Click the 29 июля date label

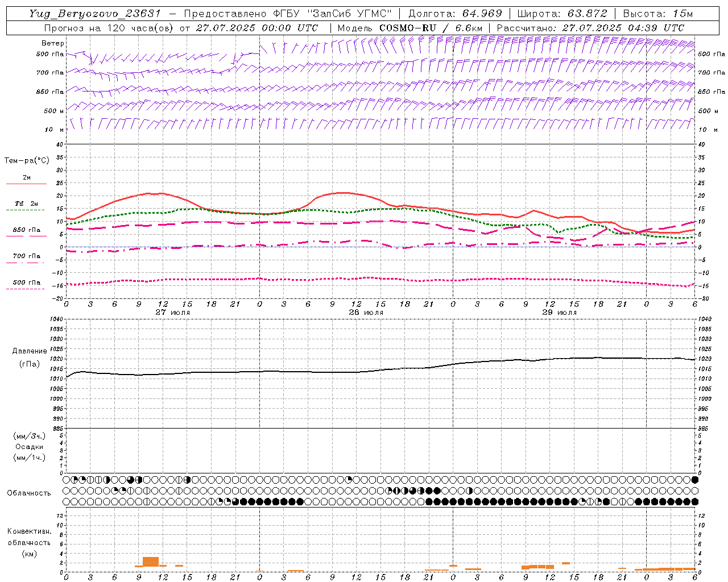tap(559, 312)
